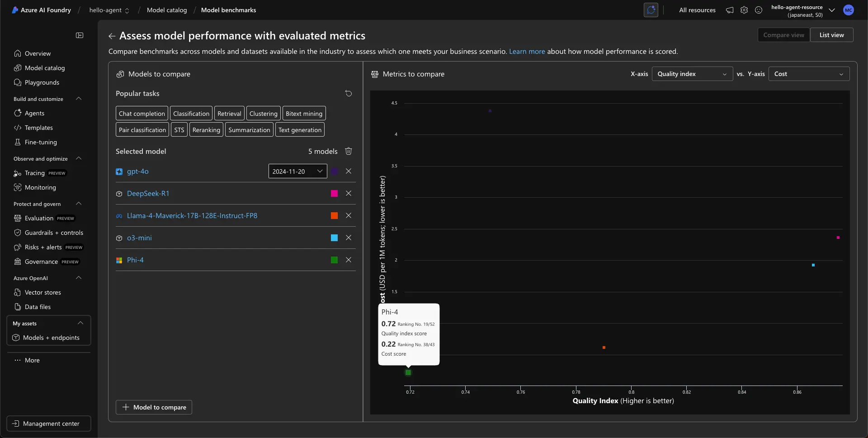Click Model to compare button
The width and height of the screenshot is (868, 438).
click(154, 407)
